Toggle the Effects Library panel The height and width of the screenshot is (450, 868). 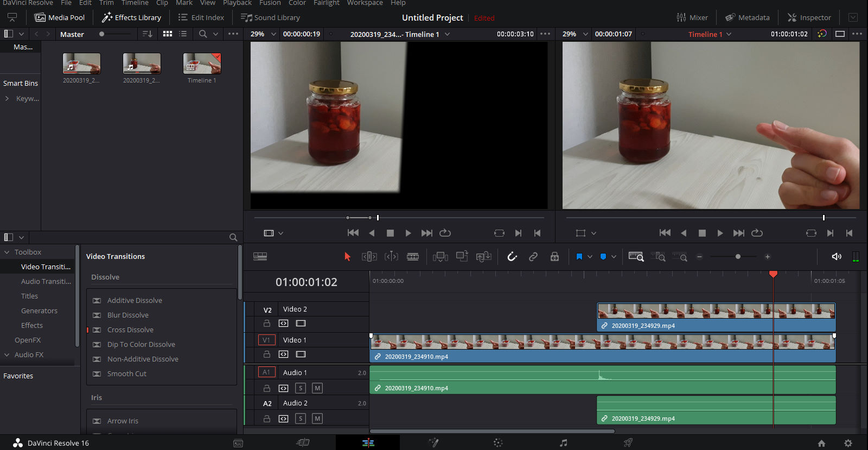point(131,17)
